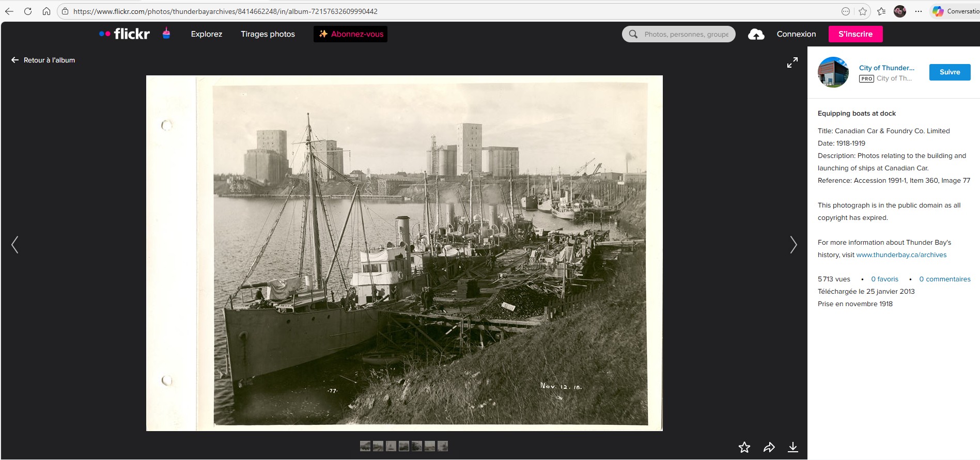The width and height of the screenshot is (980, 460).
Task: Bookmark page with browser star icon
Action: pyautogui.click(x=862, y=11)
